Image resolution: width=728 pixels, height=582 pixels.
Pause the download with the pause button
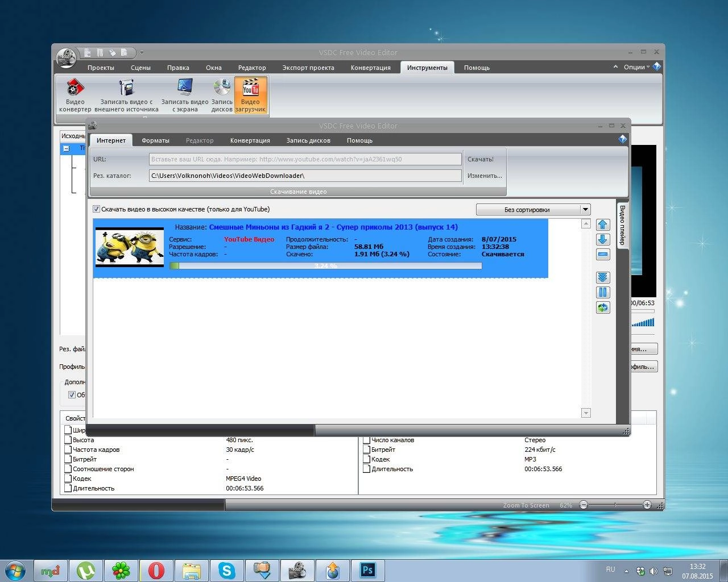coord(603,292)
